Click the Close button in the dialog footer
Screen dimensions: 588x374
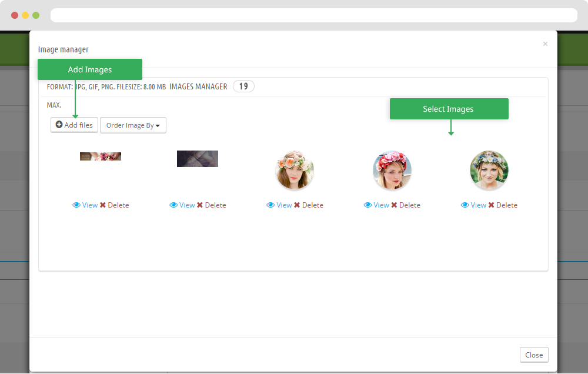point(534,355)
